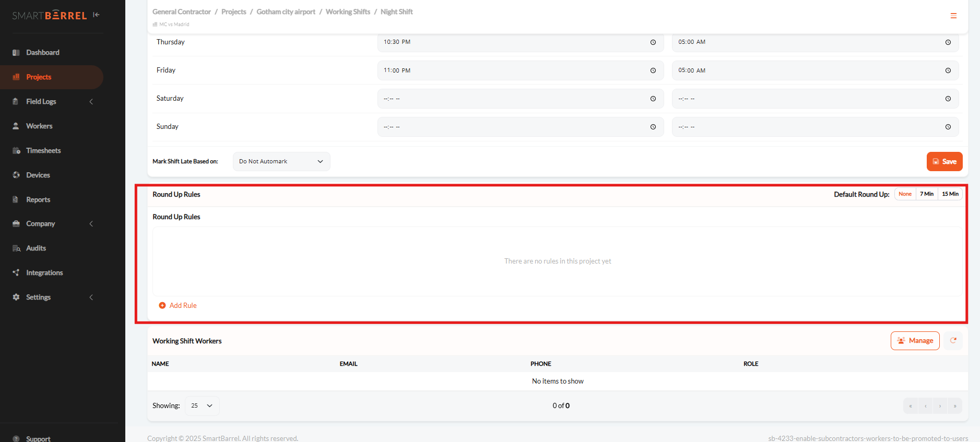Click the Manage workers button
The width and height of the screenshot is (980, 442).
[915, 341]
